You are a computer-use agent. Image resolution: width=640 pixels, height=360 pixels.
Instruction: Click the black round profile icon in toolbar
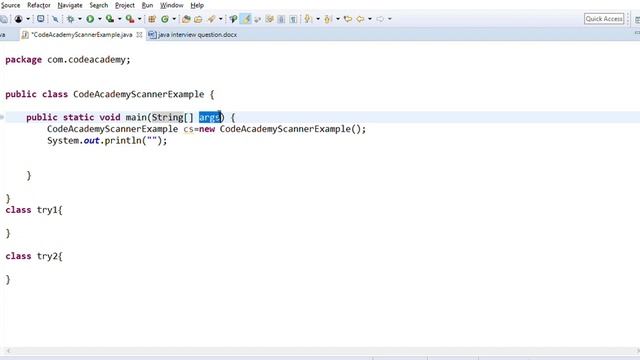18,19
